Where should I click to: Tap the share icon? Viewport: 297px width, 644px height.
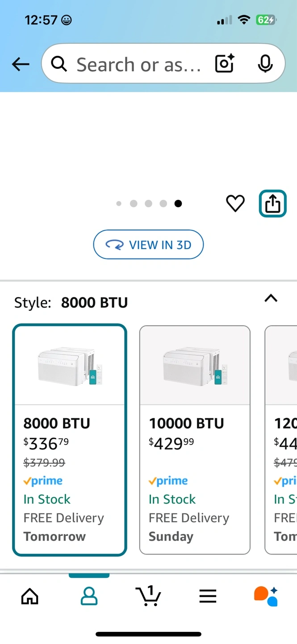tap(272, 204)
